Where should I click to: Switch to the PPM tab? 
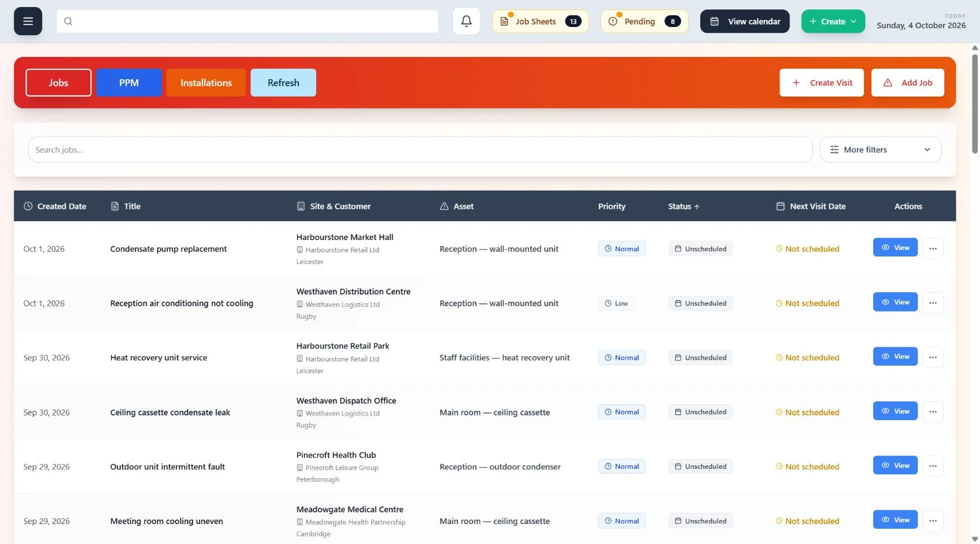tap(129, 83)
